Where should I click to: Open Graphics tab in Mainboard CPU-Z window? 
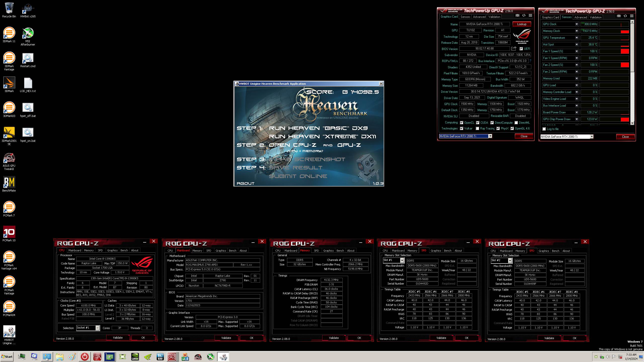[x=221, y=251]
